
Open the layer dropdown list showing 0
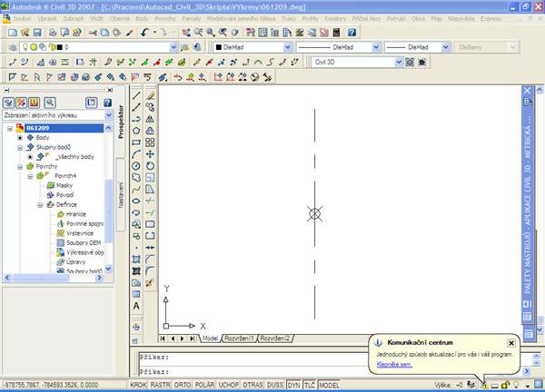(173, 47)
